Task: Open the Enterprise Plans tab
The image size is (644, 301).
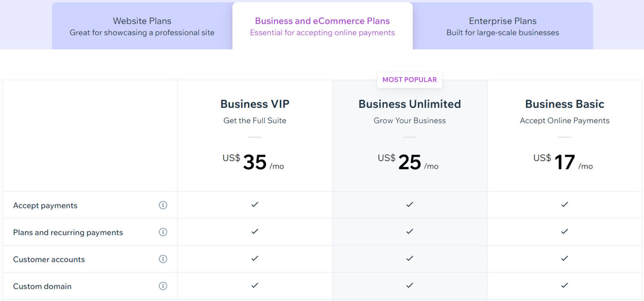Action: [502, 25]
